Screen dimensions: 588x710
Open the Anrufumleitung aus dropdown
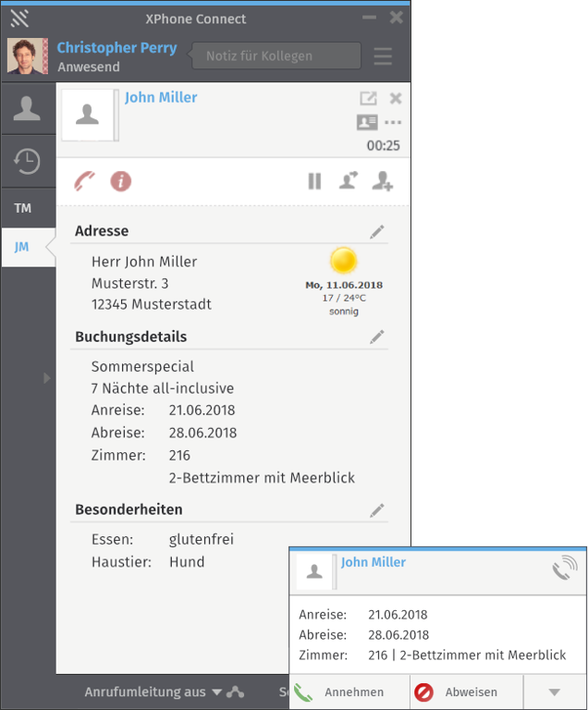click(x=153, y=692)
